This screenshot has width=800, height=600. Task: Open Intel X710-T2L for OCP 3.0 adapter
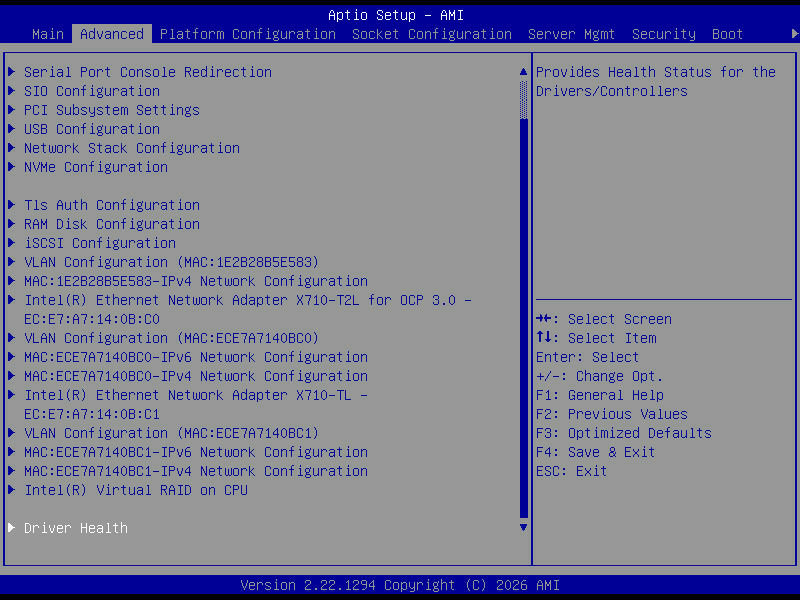click(x=248, y=309)
